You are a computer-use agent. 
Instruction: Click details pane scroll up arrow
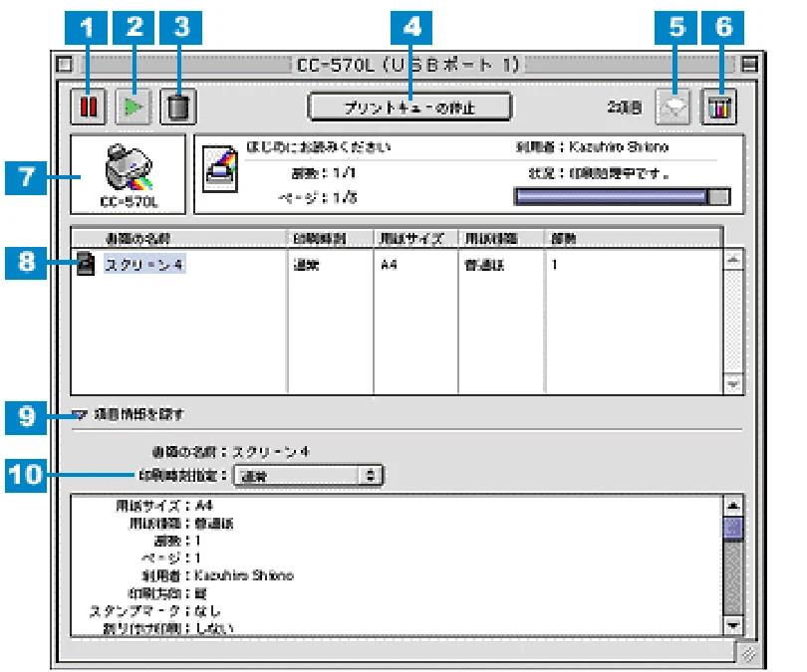pyautogui.click(x=733, y=506)
